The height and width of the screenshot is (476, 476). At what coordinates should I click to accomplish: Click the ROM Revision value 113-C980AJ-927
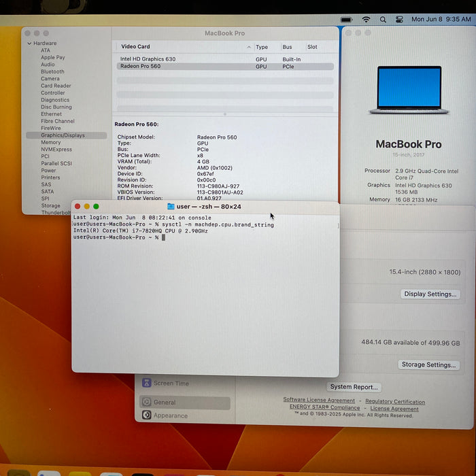click(218, 186)
